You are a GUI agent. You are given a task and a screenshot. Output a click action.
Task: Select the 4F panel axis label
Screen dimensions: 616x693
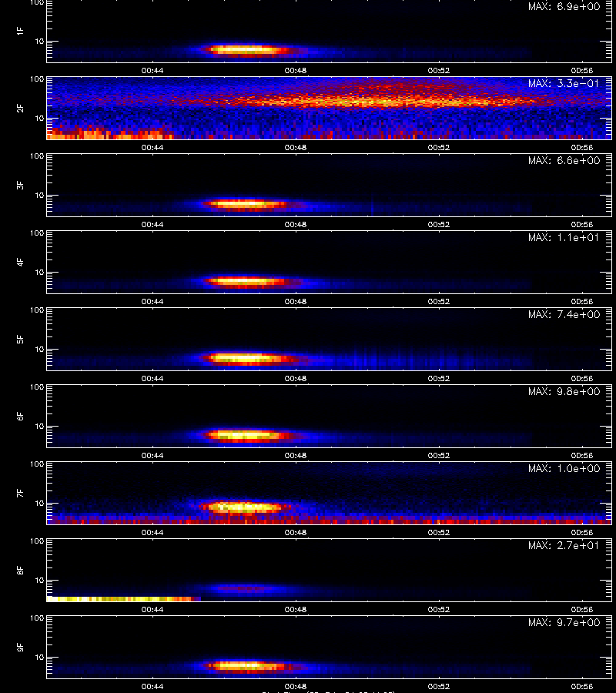20,262
